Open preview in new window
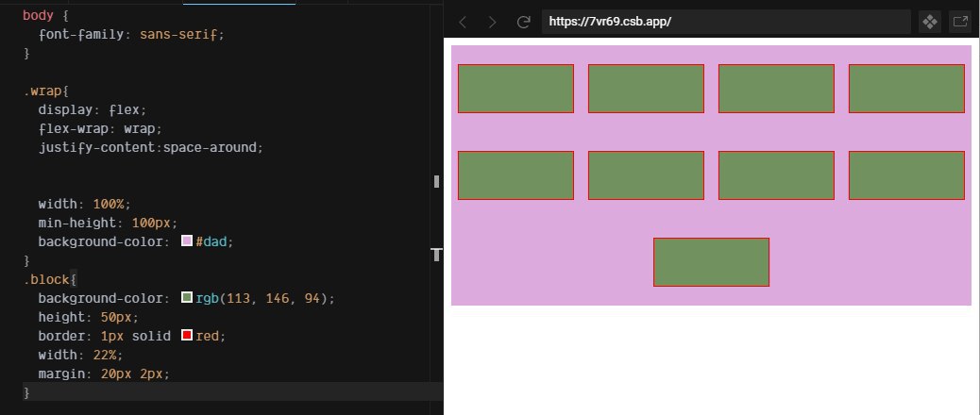The image size is (980, 415). 960,23
